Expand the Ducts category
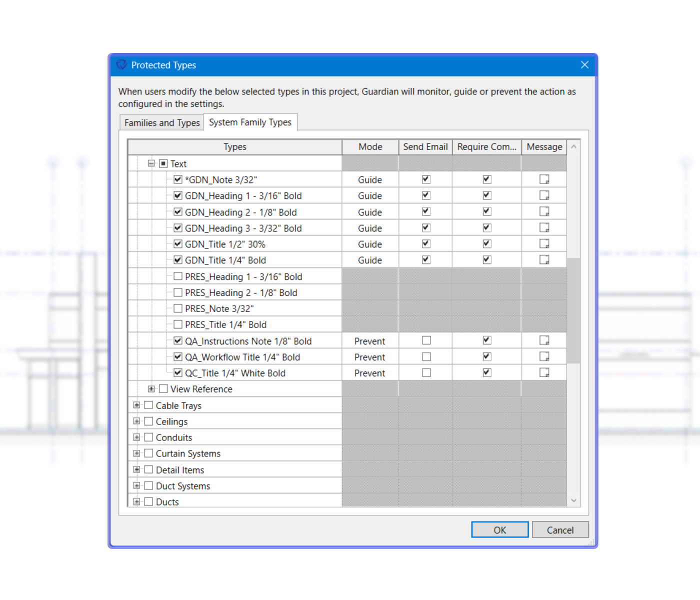The image size is (700, 600). pos(136,501)
